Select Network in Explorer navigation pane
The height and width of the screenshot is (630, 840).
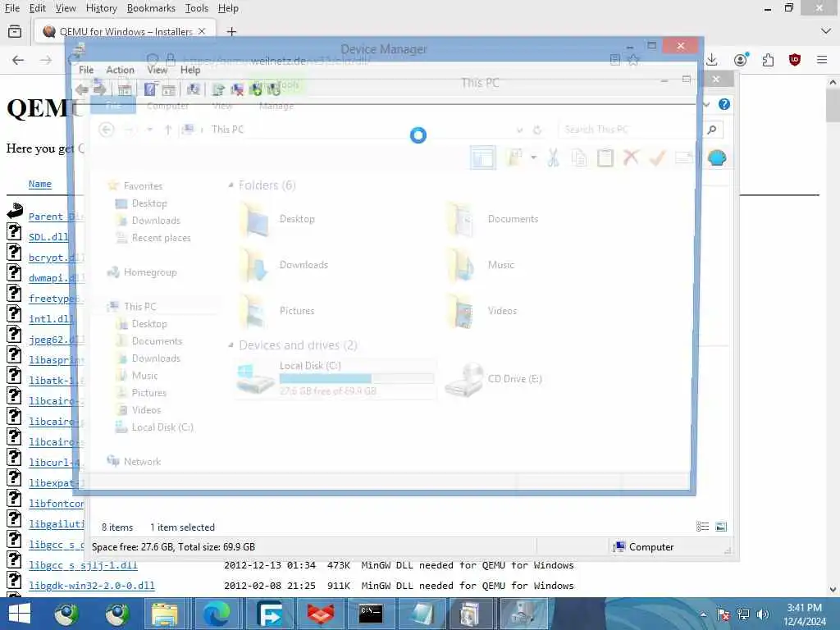click(x=142, y=462)
